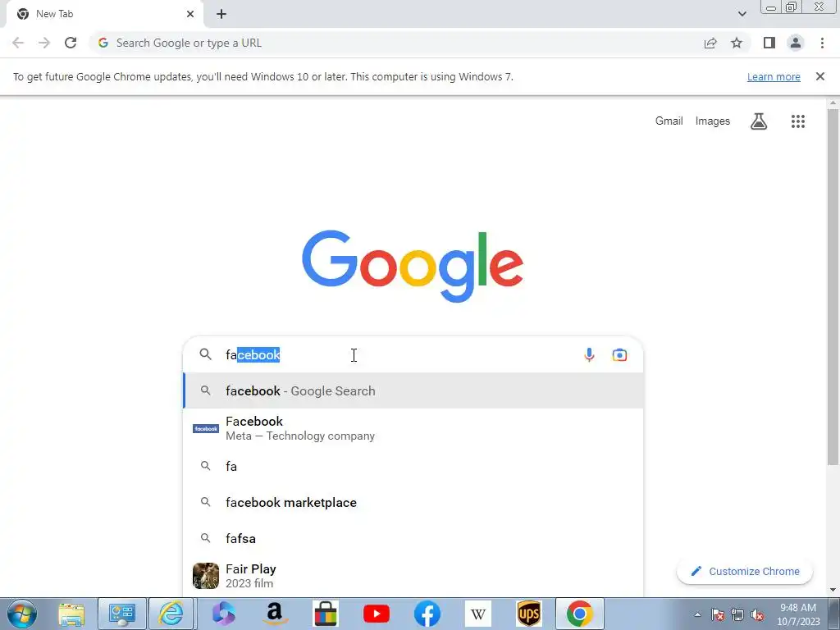Open Amazon taskbar shortcut
This screenshot has height=630, width=840.
point(274,614)
